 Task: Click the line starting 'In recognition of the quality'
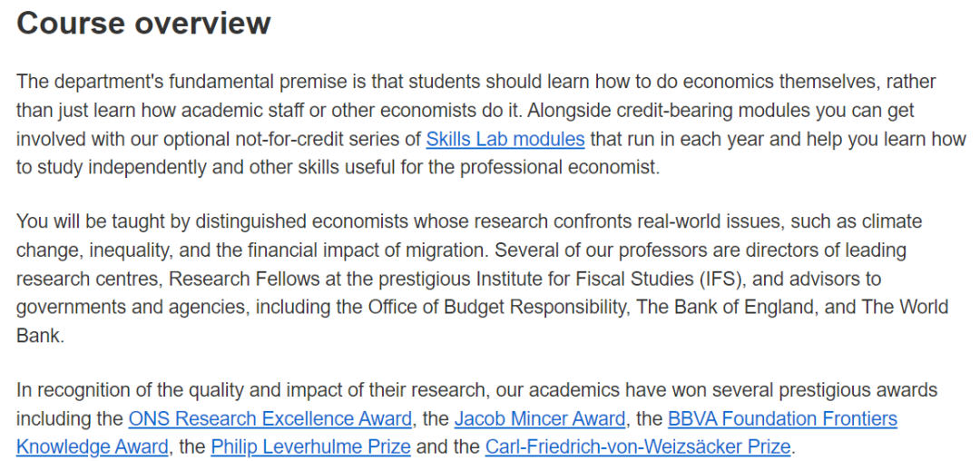click(477, 390)
